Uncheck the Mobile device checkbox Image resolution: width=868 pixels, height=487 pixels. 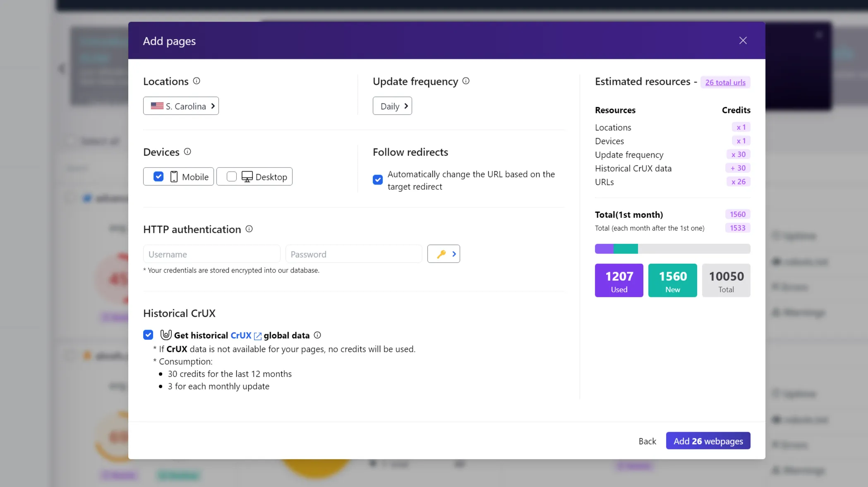158,177
